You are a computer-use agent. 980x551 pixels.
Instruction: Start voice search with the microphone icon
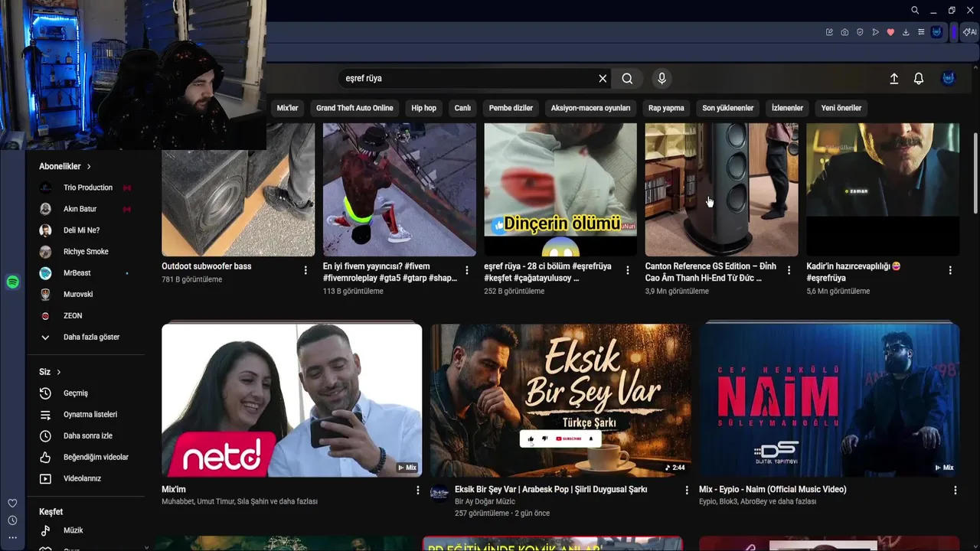(662, 78)
